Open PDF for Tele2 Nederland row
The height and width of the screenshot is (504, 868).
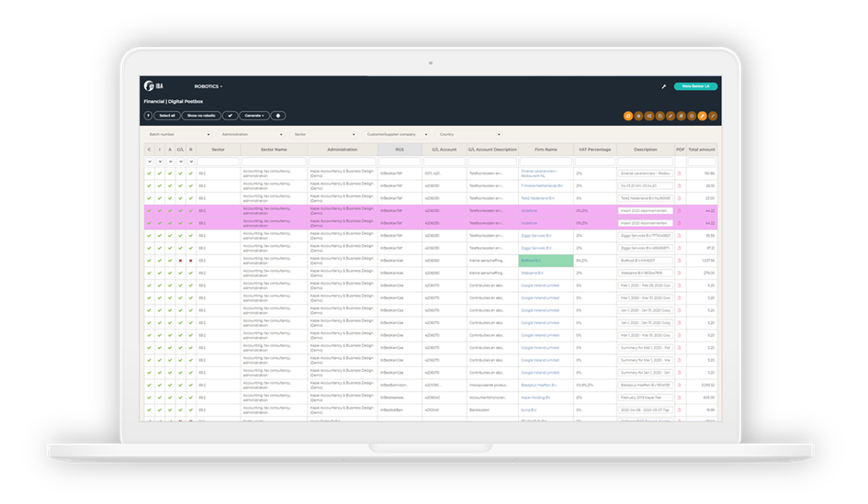679,198
